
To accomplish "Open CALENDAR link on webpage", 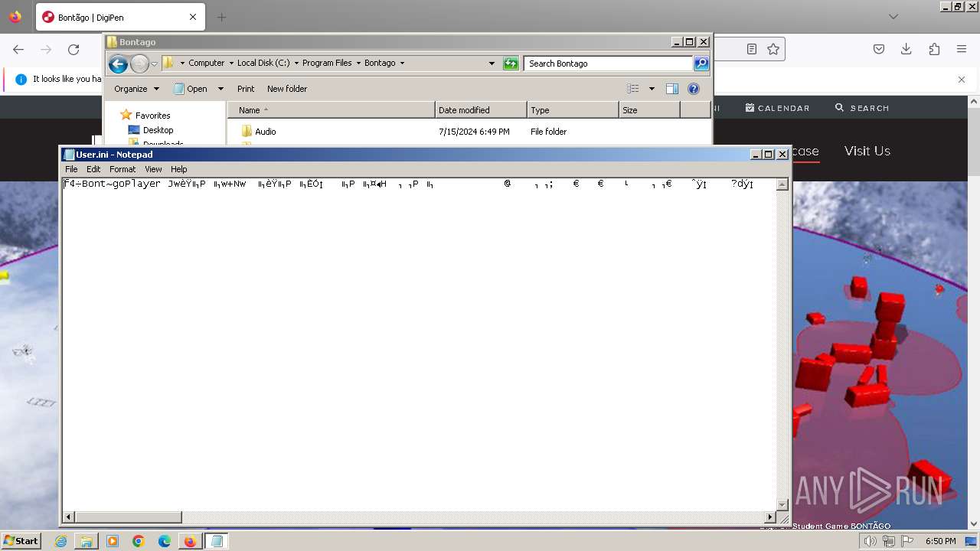I will click(x=777, y=108).
